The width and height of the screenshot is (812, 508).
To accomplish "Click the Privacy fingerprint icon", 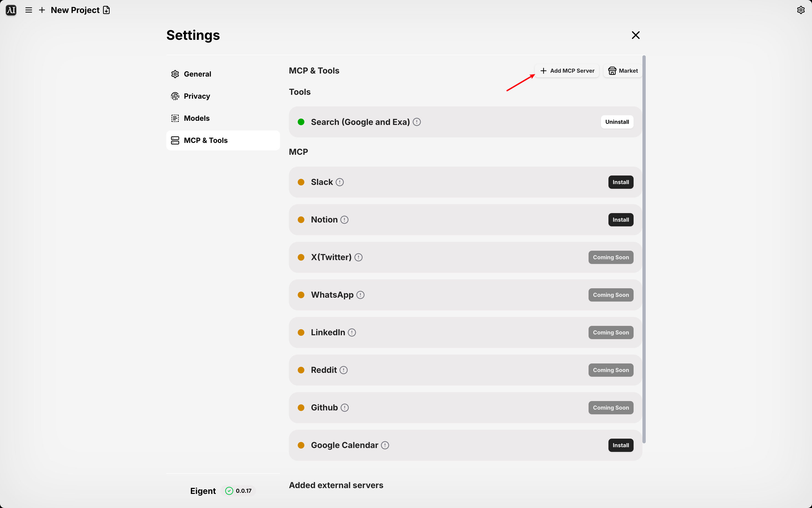I will click(x=175, y=96).
